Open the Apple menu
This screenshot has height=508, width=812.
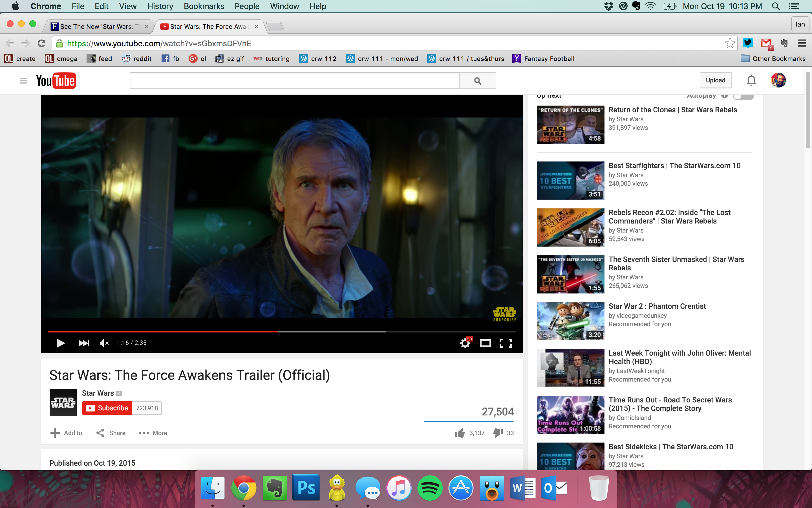coord(16,6)
